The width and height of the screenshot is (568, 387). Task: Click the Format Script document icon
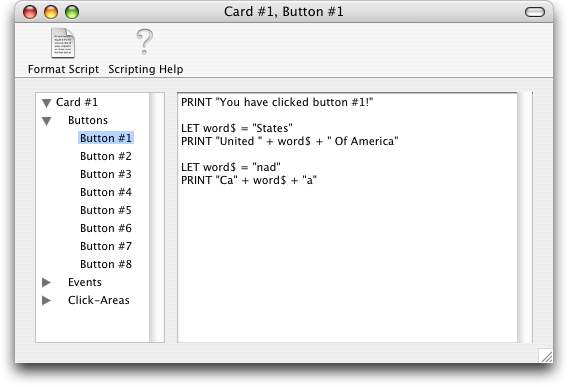pyautogui.click(x=63, y=43)
